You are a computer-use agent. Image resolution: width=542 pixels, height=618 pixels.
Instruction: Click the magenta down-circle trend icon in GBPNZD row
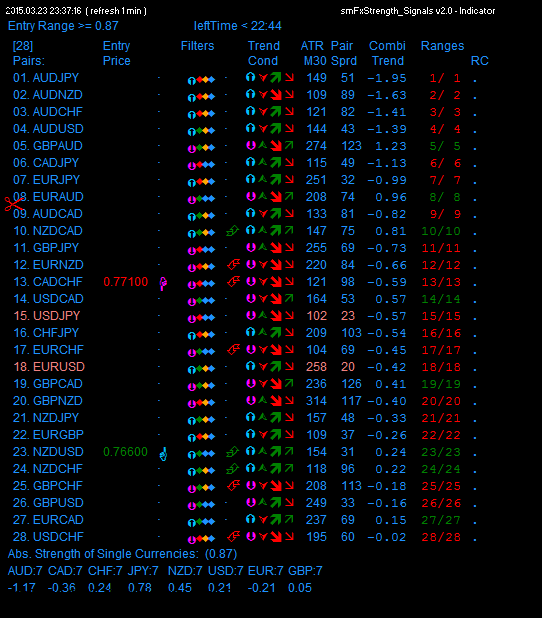point(251,400)
